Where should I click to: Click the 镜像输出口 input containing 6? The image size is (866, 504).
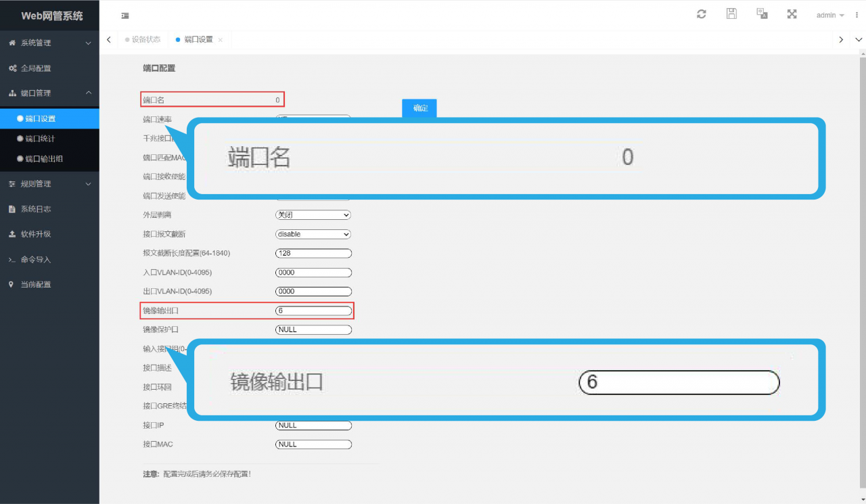314,311
